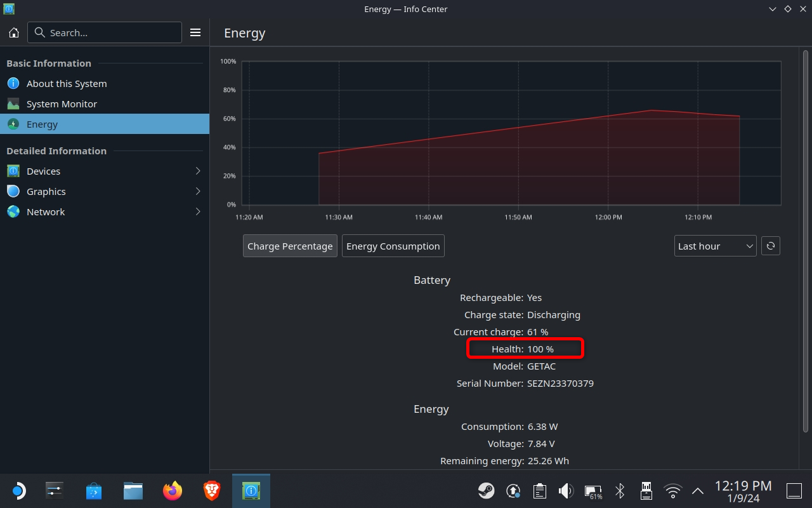Screen dimensions: 812x508
Task: Click the refresh icon beside Last hour
Action: click(x=770, y=246)
